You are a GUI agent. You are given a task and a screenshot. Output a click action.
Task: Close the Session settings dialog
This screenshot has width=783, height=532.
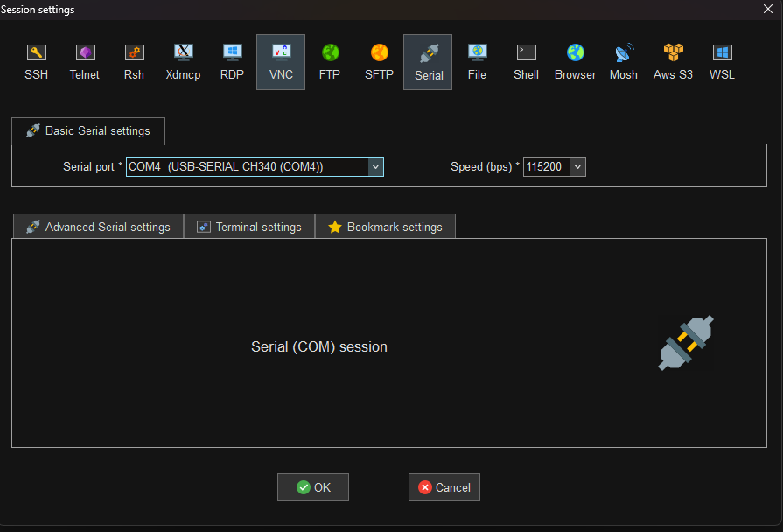[768, 9]
